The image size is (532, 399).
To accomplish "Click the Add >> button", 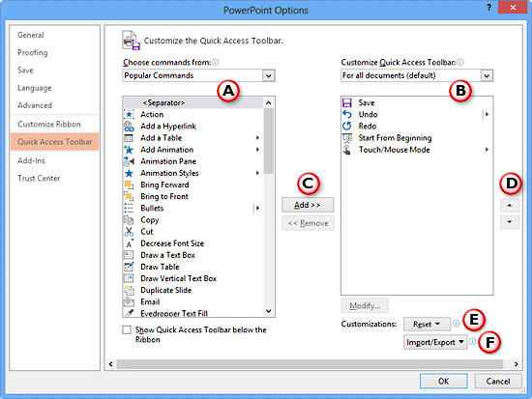I will pos(308,205).
